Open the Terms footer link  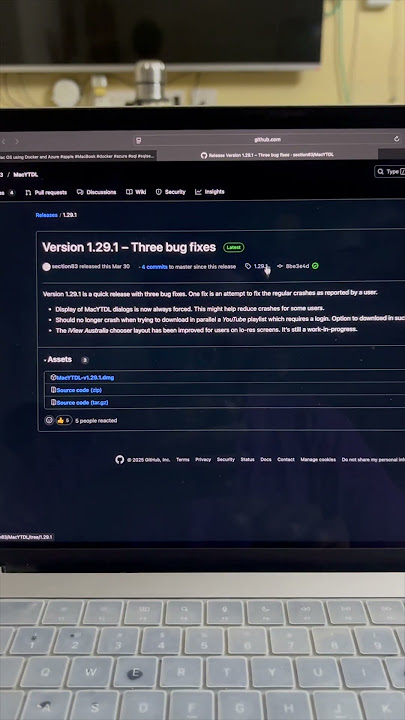(183, 460)
